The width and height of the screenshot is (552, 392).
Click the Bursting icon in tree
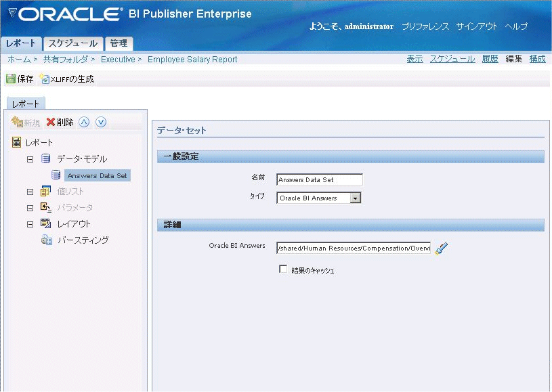pyautogui.click(x=47, y=240)
